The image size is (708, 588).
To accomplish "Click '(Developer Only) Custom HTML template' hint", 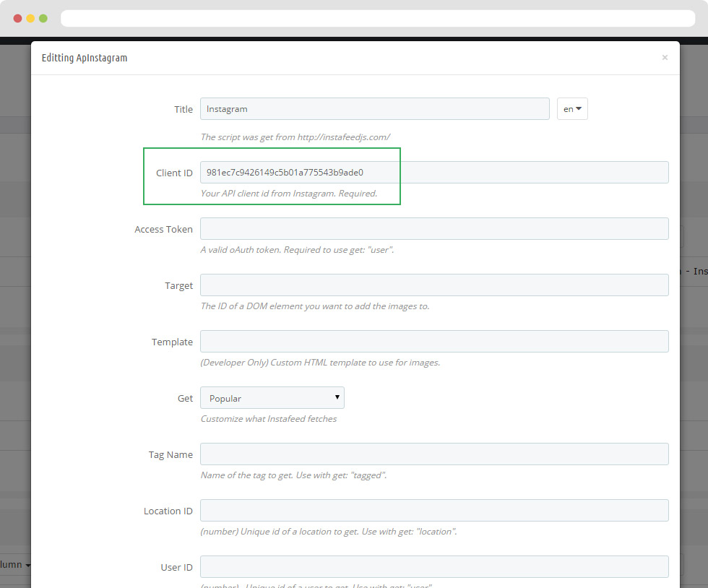I will pos(320,363).
